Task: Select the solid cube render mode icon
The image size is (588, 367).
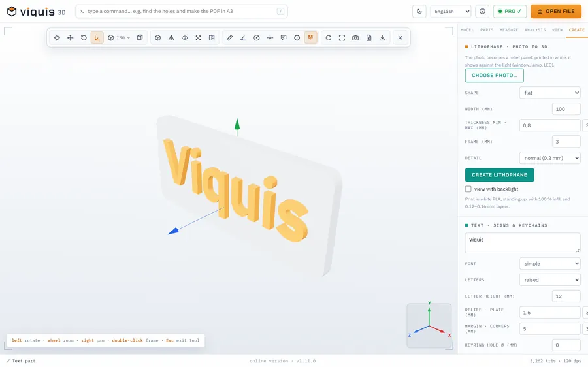Action: click(158, 37)
